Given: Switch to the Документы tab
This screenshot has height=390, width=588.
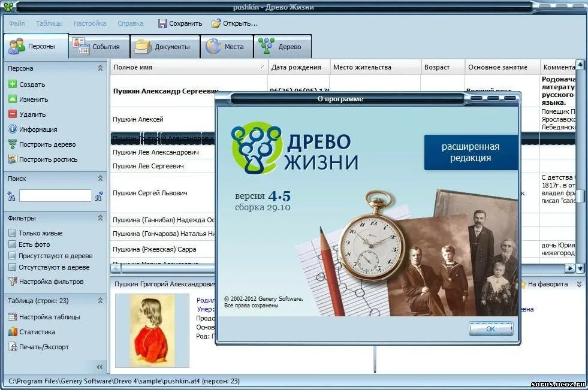Looking at the screenshot, I should [x=165, y=47].
